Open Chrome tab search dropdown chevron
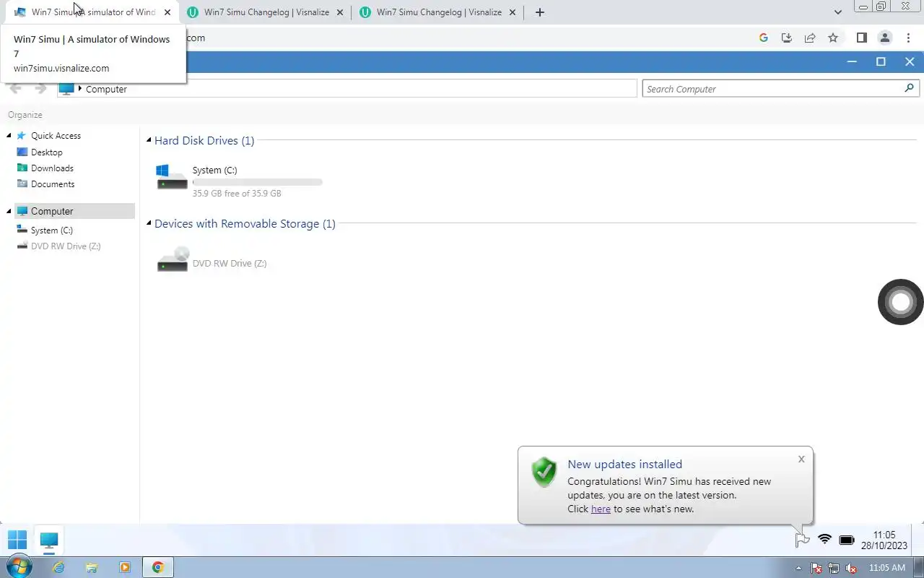This screenshot has height=578, width=924. 837,12
